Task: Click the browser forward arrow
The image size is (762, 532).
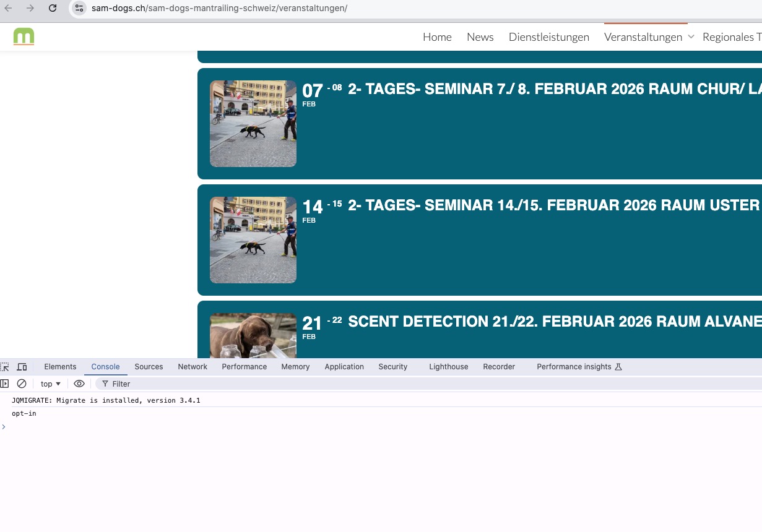Action: tap(30, 8)
